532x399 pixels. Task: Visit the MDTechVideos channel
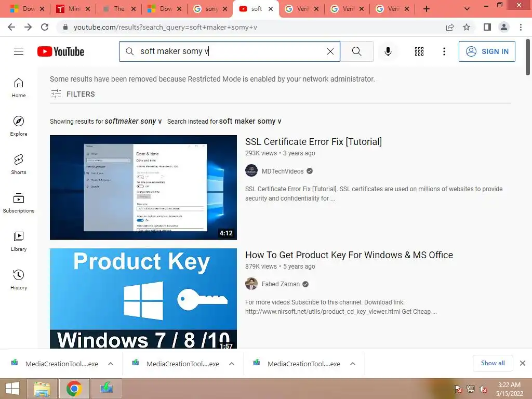pos(282,171)
